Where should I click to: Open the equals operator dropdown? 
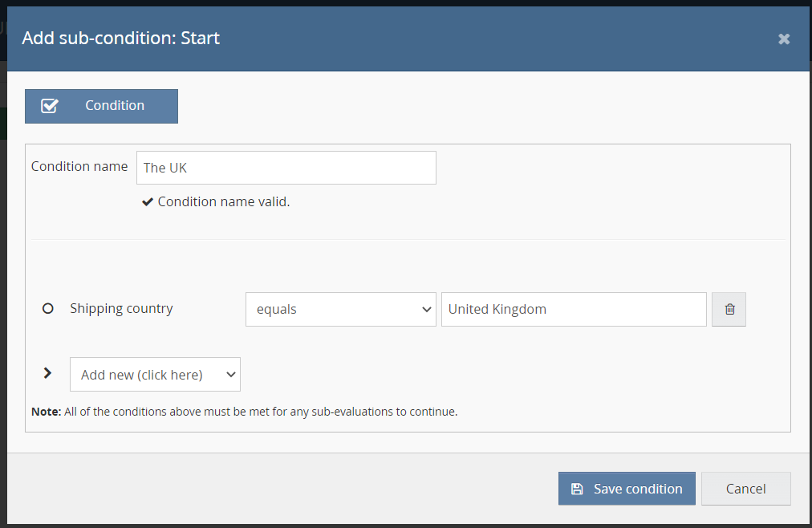coord(339,309)
